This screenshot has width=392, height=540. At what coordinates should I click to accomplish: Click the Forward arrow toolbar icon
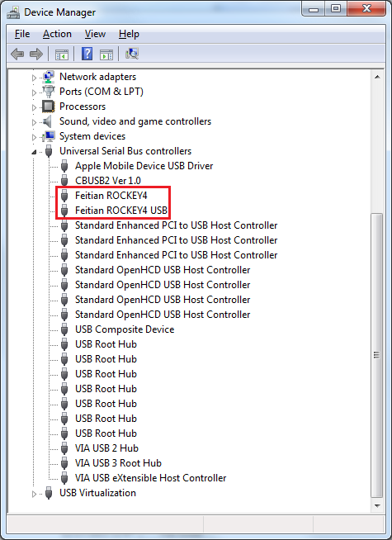(x=36, y=54)
